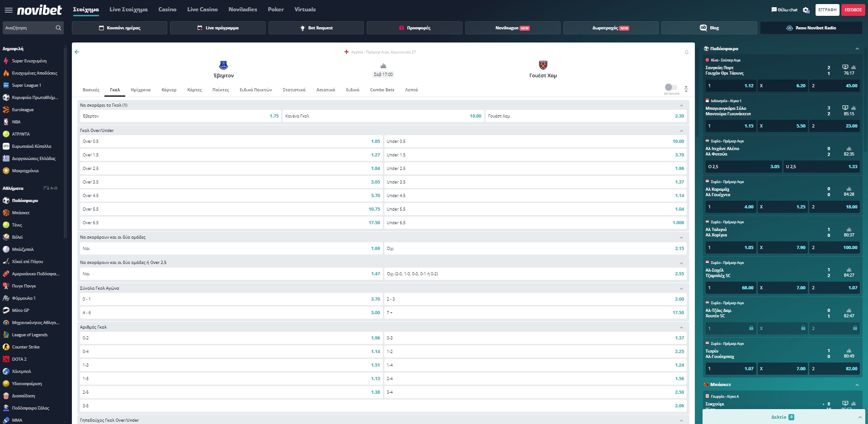Click the ΕΙΣΟΔΟΣ login button
The height and width of the screenshot is (424, 868).
click(x=853, y=10)
